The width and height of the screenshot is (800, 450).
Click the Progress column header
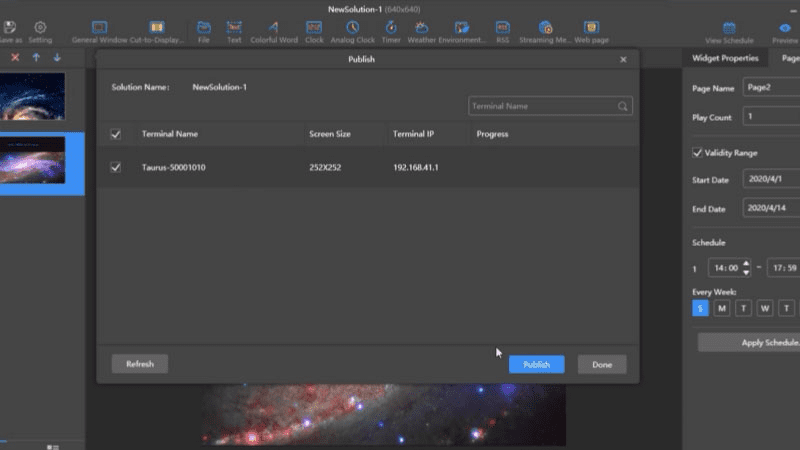(492, 134)
